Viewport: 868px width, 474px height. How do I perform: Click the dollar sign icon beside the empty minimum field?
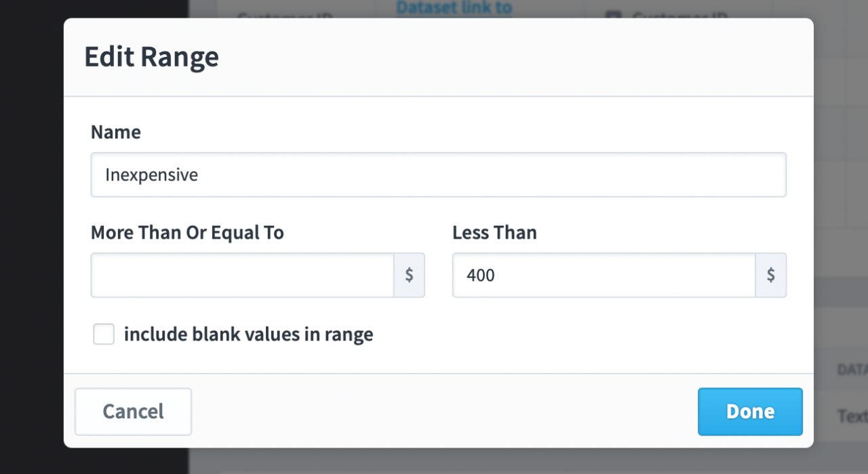[x=409, y=275]
